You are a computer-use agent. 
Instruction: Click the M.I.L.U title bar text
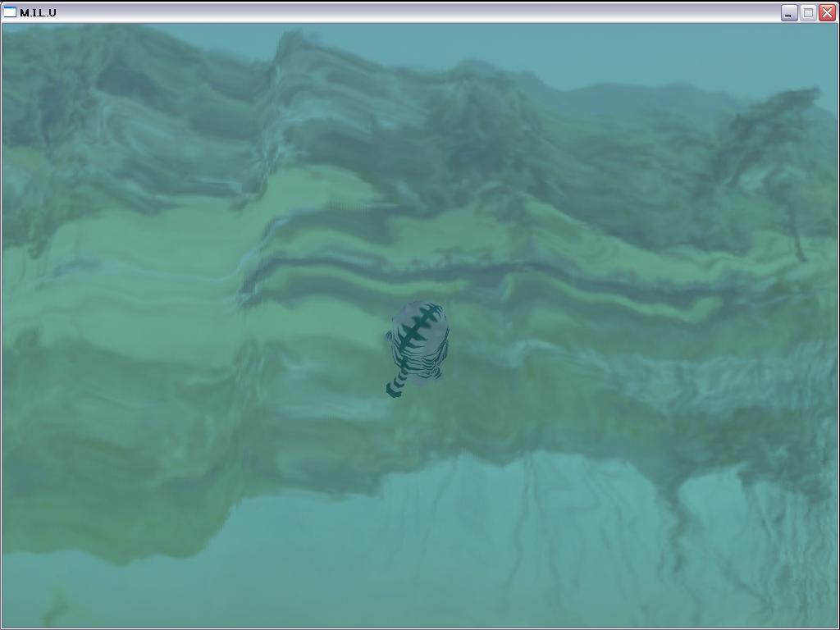[38, 12]
